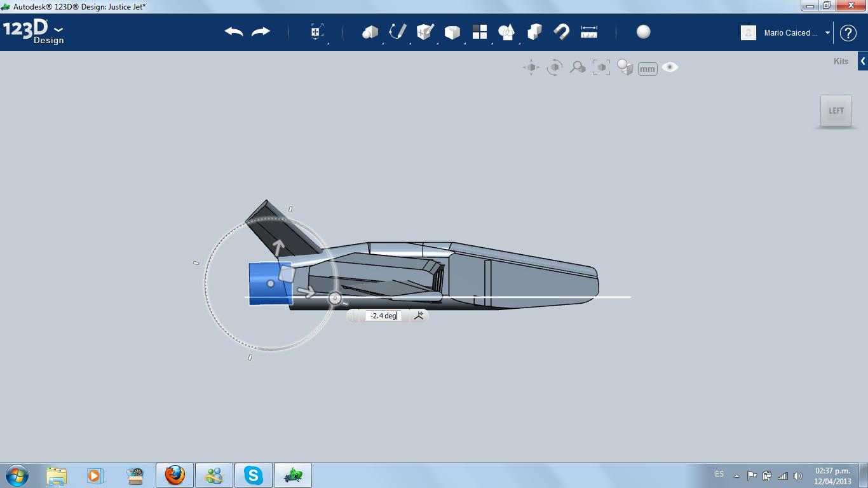Image resolution: width=868 pixels, height=488 pixels.
Task: Activate the Pan navigation tool
Action: [531, 67]
